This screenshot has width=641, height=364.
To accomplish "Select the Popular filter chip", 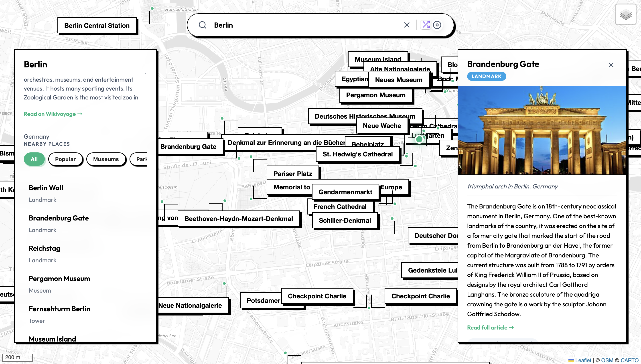I will coord(65,159).
